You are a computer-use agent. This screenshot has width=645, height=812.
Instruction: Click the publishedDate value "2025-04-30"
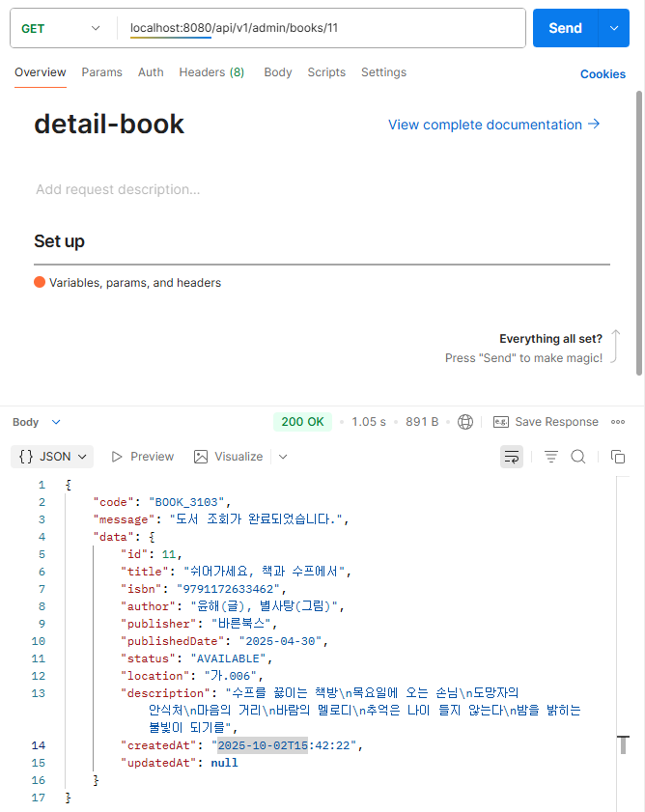pos(280,641)
